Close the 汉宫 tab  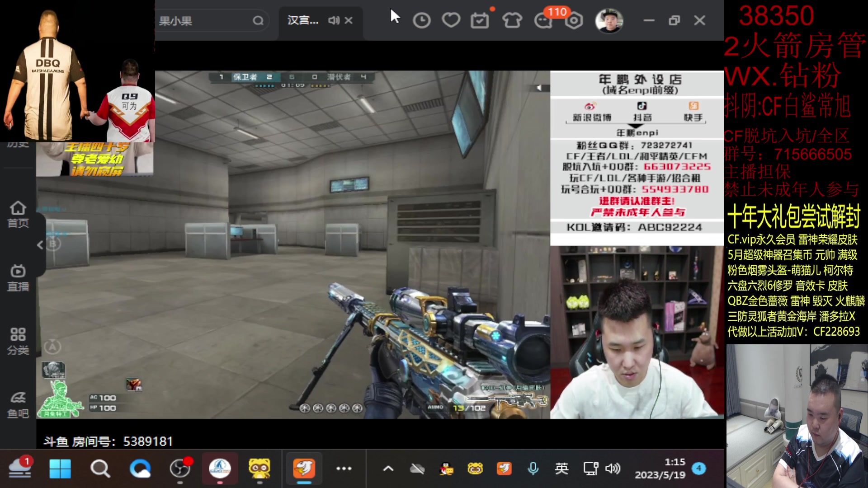(x=349, y=20)
